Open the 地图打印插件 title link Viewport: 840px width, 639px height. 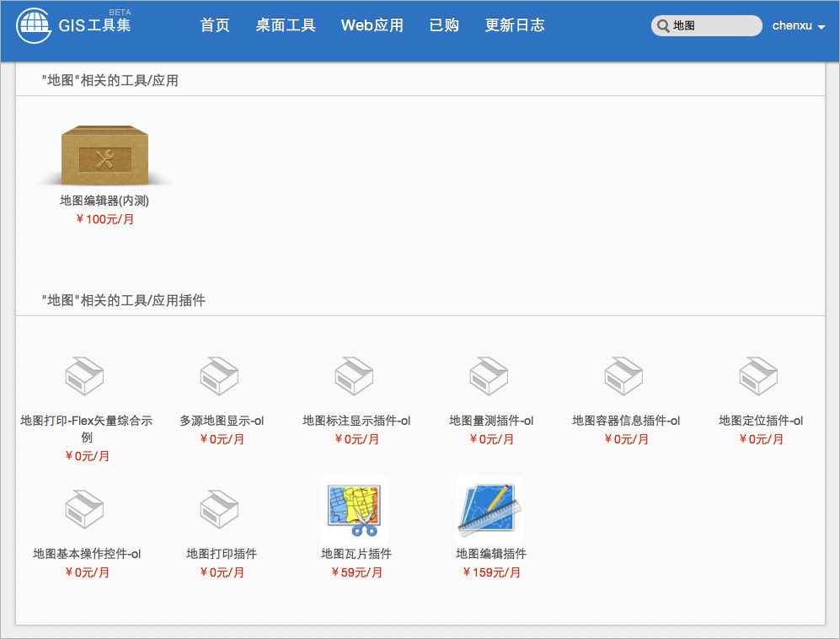(x=222, y=554)
